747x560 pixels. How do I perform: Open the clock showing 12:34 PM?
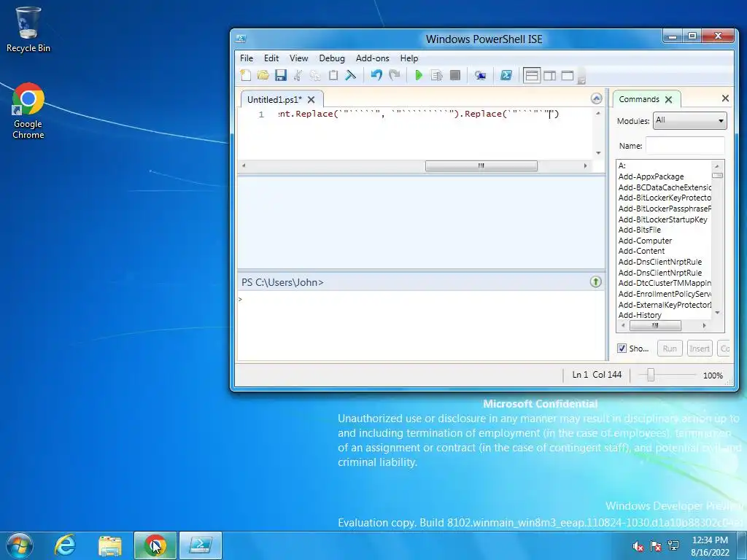click(710, 546)
